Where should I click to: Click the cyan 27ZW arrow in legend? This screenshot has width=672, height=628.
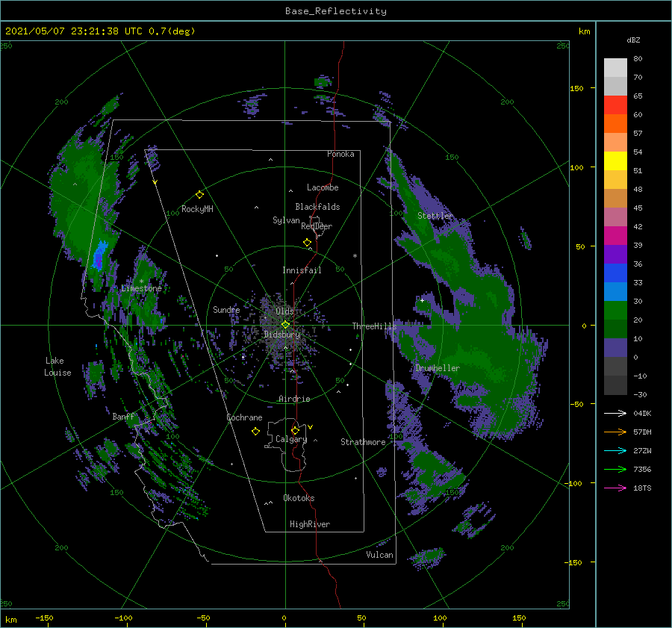[615, 450]
